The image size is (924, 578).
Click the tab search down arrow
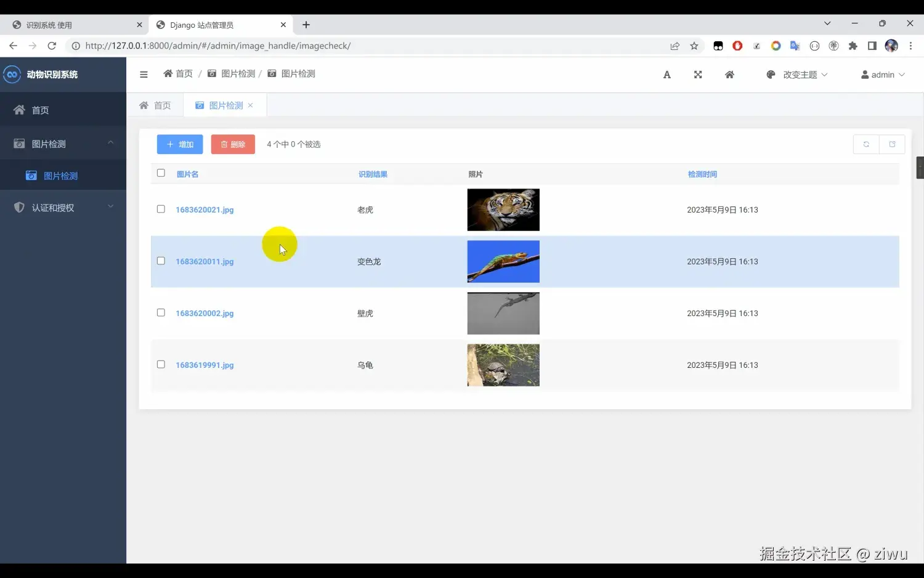coord(827,23)
